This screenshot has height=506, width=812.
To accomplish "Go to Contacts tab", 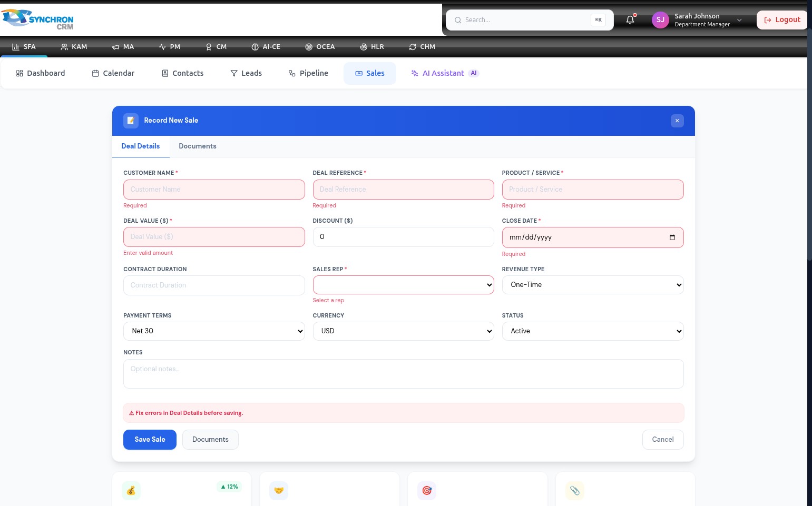I will click(182, 73).
